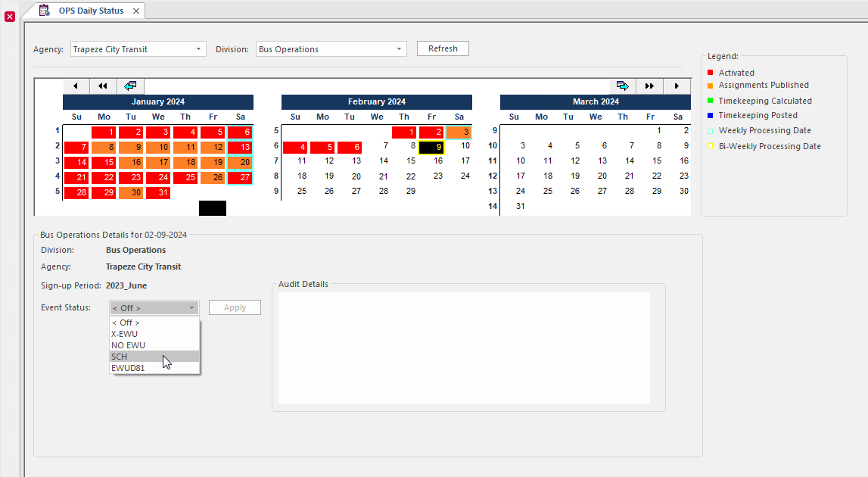Collapse the Event Status combo box
This screenshot has width=868, height=477.
click(x=192, y=308)
